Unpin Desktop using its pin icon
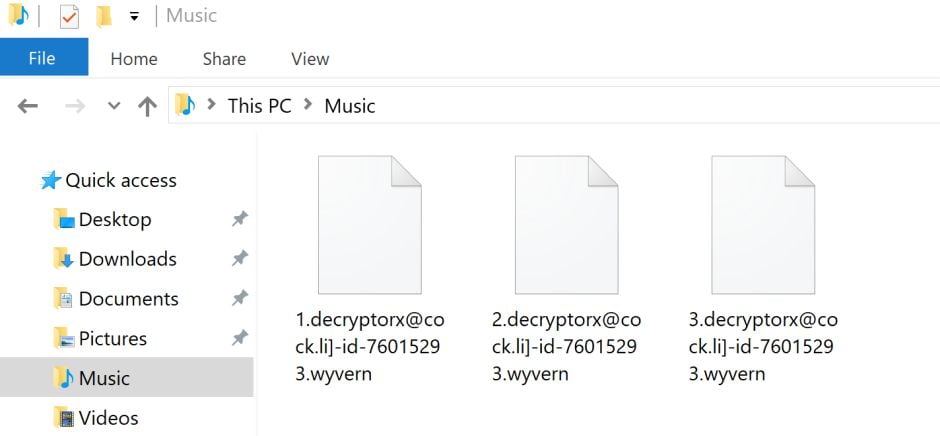 (x=240, y=219)
